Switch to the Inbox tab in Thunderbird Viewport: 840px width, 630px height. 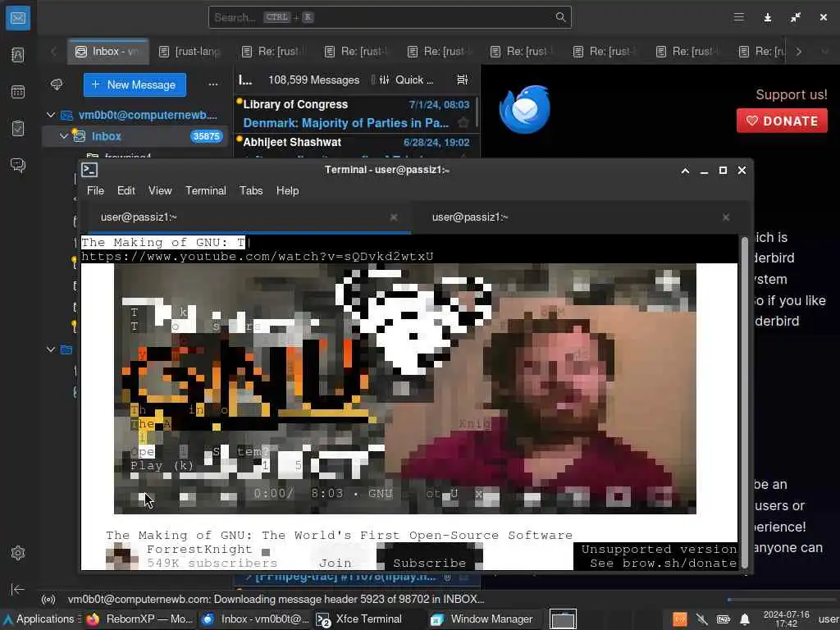(x=108, y=52)
